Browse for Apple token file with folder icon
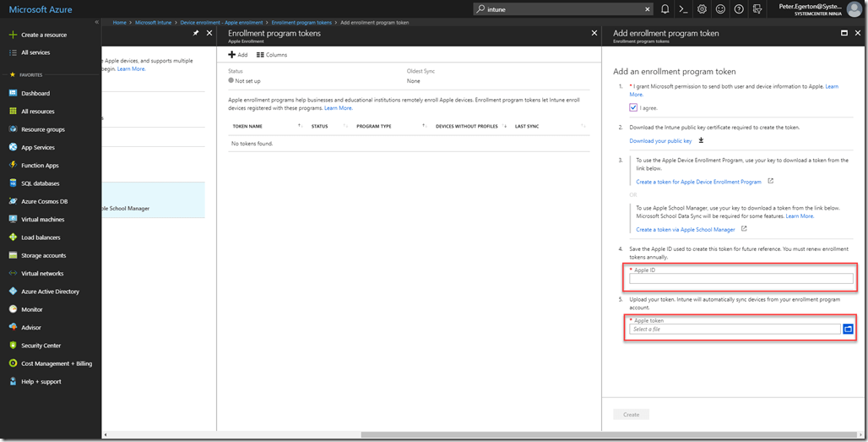The width and height of the screenshot is (868, 442). [x=848, y=329]
